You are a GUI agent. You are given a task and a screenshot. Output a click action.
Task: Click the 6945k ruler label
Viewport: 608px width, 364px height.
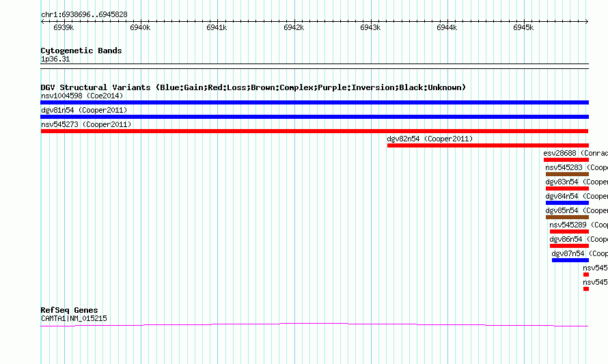click(523, 27)
